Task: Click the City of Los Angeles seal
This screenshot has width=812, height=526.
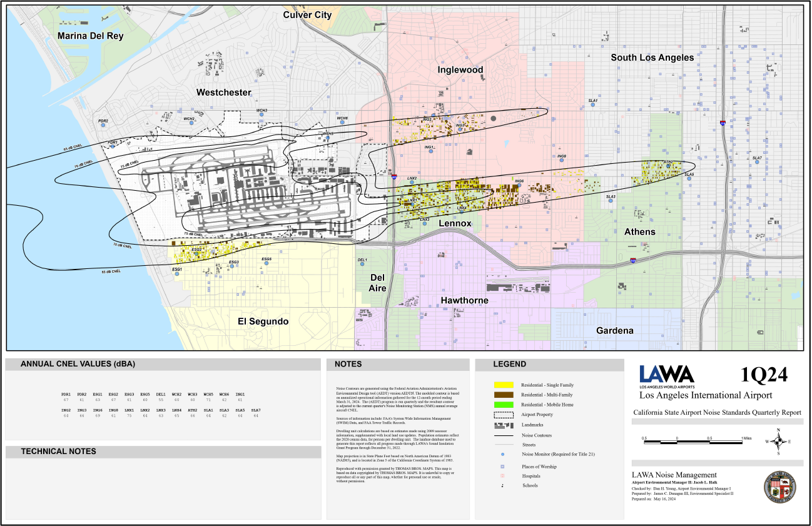Action: coord(779,487)
